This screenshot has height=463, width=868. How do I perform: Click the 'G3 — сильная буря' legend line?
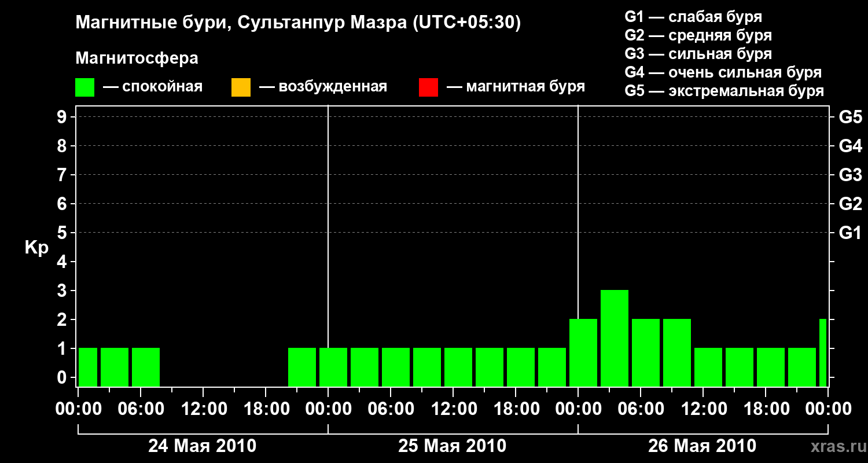(698, 54)
